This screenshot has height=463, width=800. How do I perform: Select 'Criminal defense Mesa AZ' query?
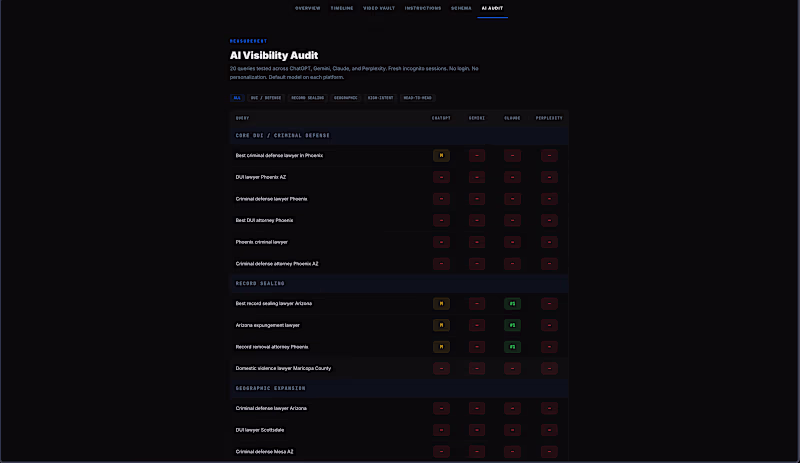pos(264,452)
